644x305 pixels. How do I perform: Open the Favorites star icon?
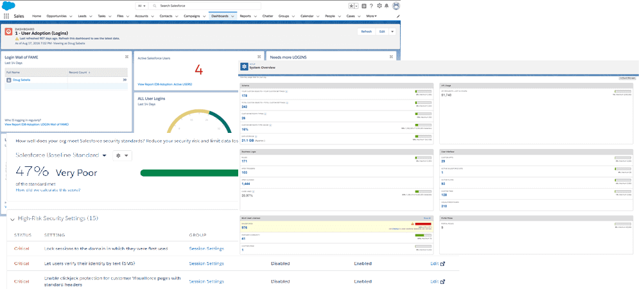tap(351, 6)
